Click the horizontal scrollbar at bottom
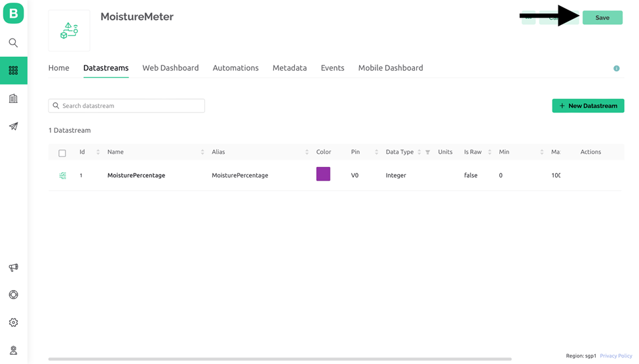 280,359
